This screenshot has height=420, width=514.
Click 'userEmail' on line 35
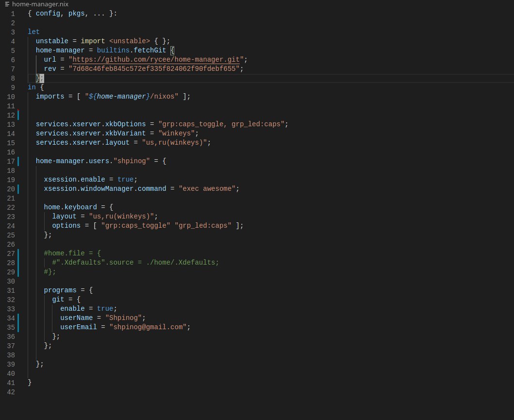pyautogui.click(x=78, y=327)
